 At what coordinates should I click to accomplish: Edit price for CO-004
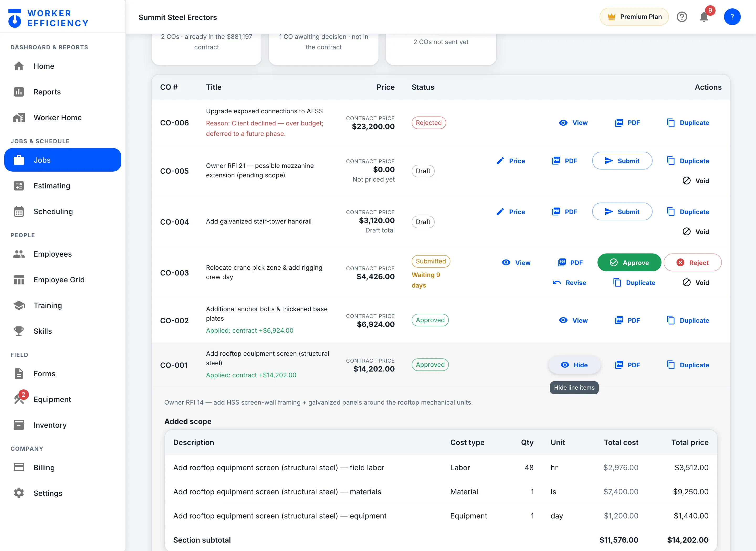(511, 212)
